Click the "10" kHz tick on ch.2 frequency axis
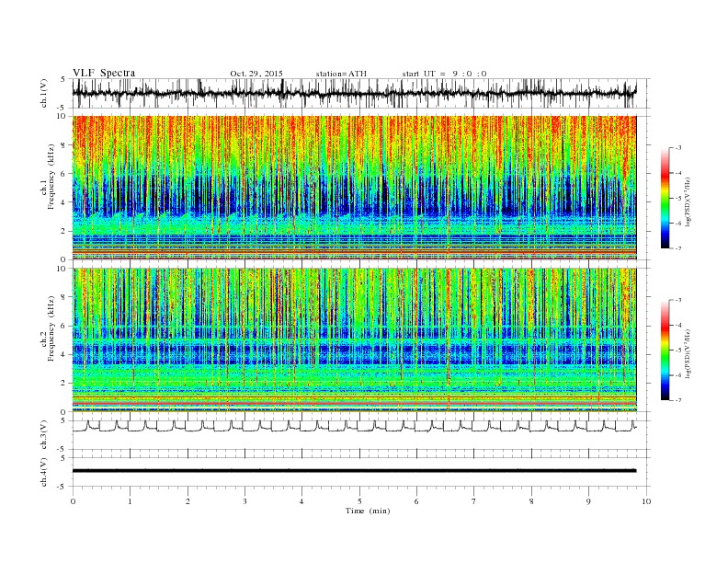The height and width of the screenshot is (563, 728). 62,269
